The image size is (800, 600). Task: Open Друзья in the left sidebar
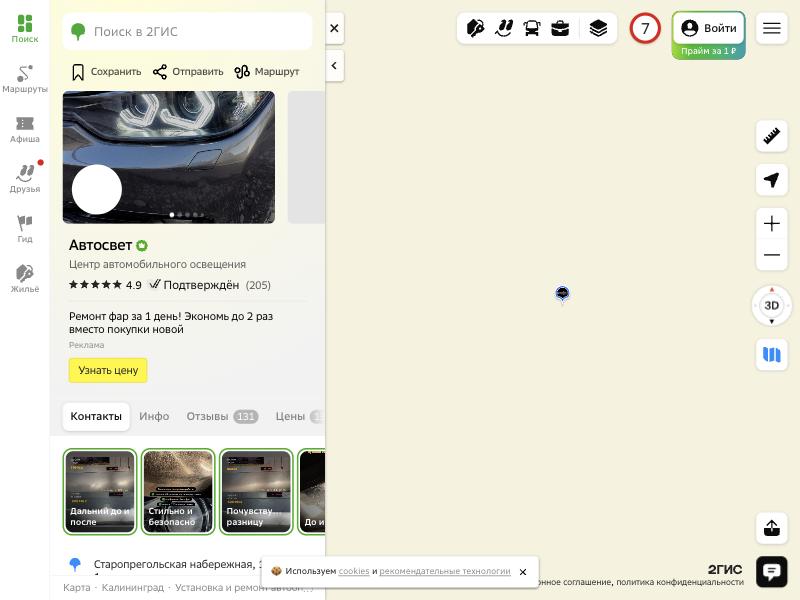(x=24, y=179)
